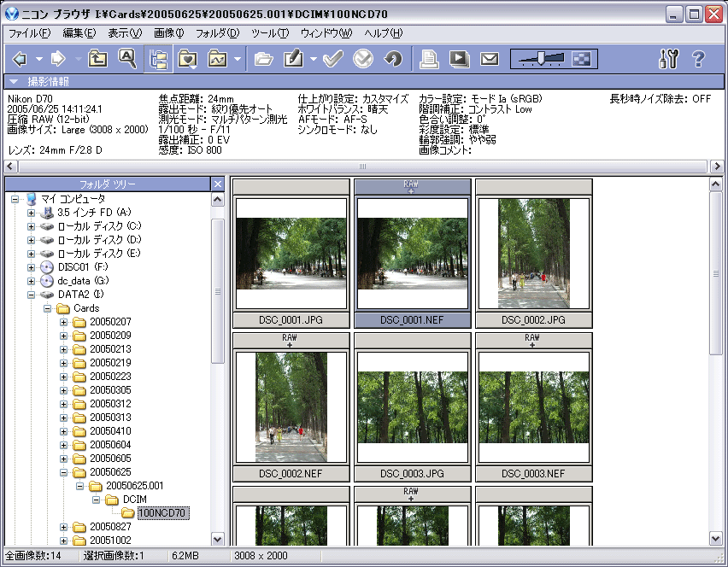Click the 全画像数:14 status entry
Screen dimensions: 728x567
pos(33,556)
